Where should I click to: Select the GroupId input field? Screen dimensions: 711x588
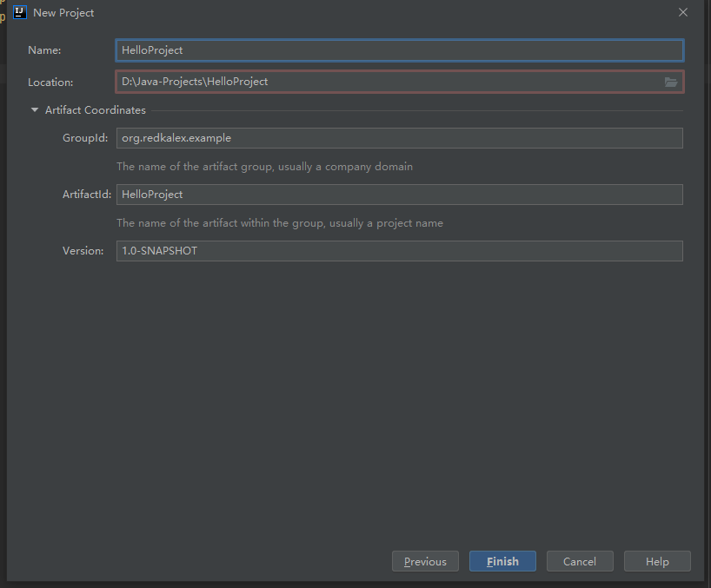click(400, 138)
